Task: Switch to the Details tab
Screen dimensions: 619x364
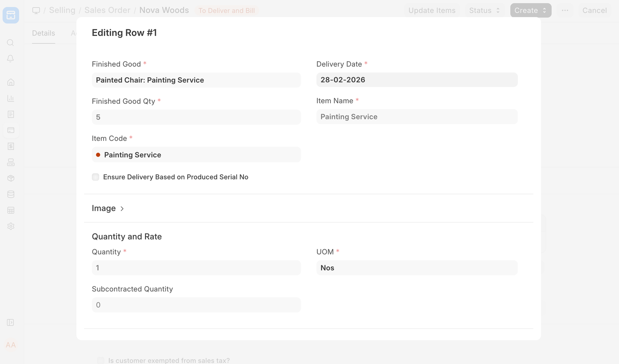Action: tap(44, 33)
